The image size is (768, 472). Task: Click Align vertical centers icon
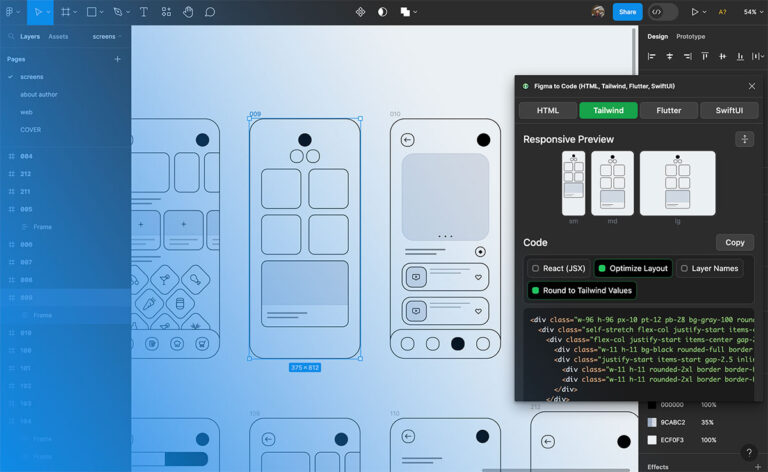coord(722,56)
